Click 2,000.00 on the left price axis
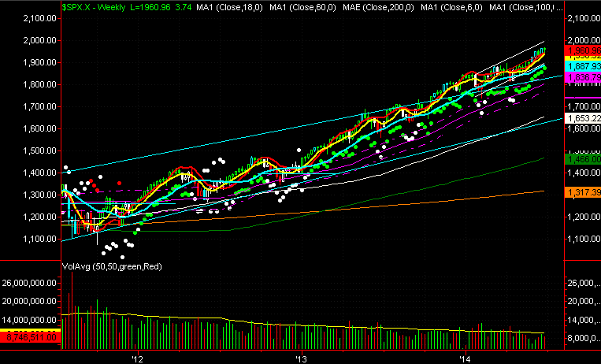 point(40,40)
